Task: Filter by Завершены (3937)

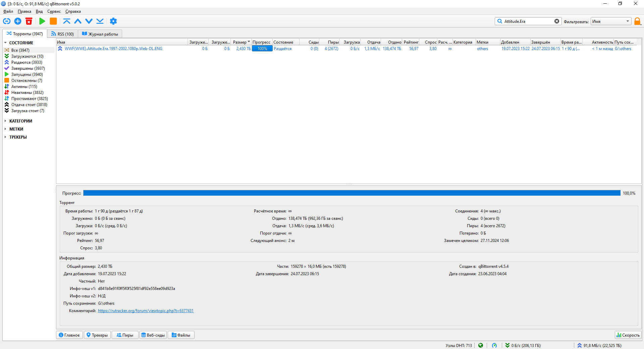Action: tap(28, 68)
